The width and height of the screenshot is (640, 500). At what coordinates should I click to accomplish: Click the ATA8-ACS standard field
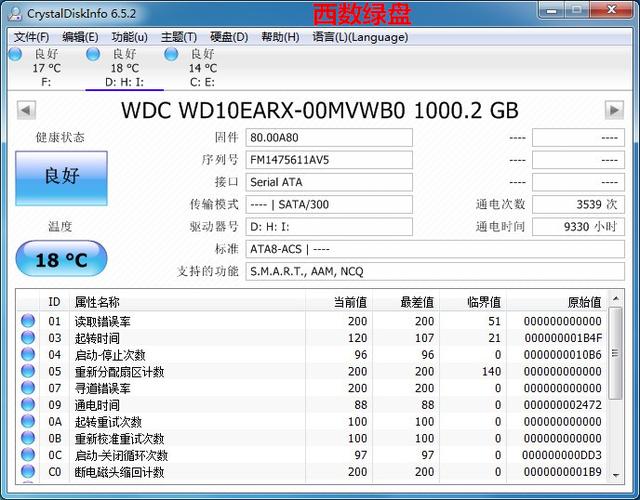(x=435, y=249)
